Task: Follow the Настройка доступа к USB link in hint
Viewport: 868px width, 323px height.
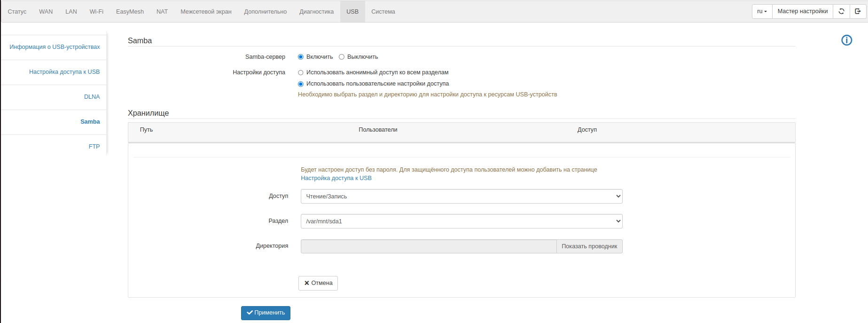Action: pyautogui.click(x=336, y=178)
